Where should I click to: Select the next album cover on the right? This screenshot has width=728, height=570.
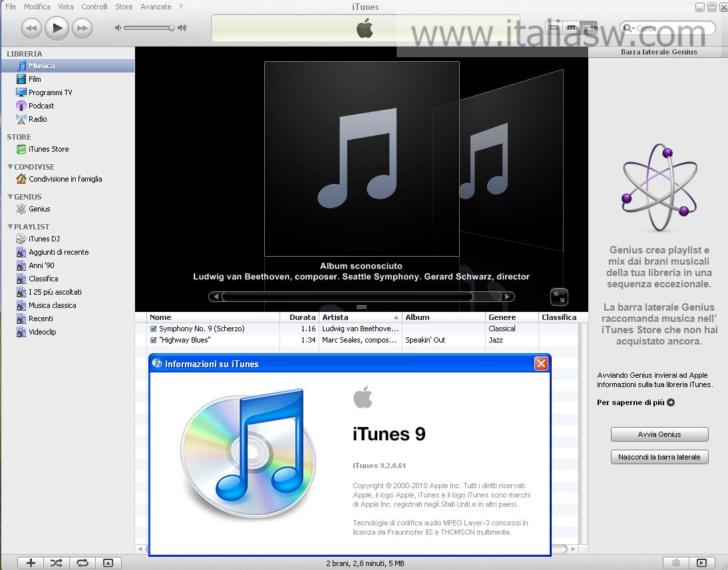point(512,160)
